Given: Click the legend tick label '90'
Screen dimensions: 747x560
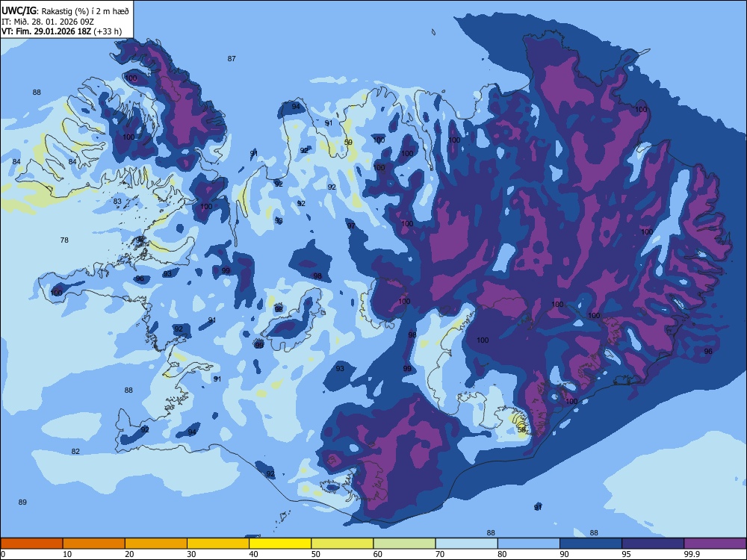Looking at the screenshot, I should pos(564,554).
